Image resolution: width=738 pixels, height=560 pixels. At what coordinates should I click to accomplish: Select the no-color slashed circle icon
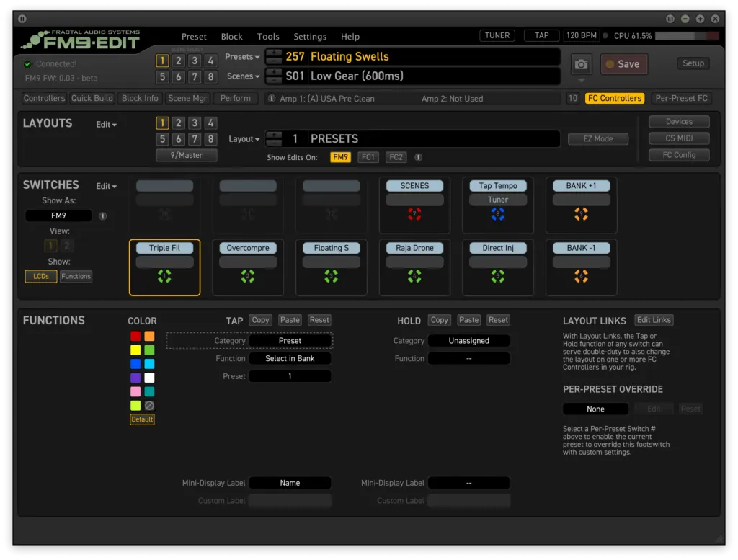click(149, 406)
